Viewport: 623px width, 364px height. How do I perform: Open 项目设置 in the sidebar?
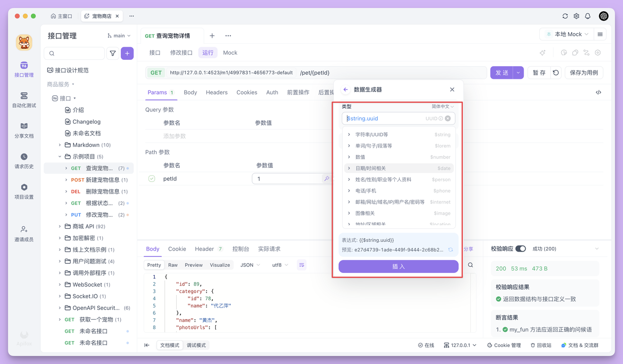point(24,192)
